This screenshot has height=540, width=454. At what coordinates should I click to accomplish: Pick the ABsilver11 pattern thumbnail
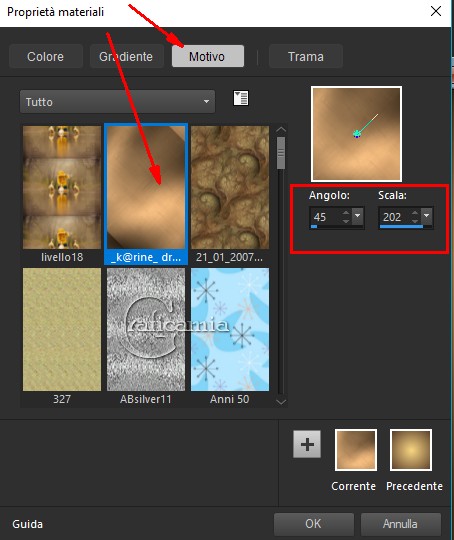[146, 330]
